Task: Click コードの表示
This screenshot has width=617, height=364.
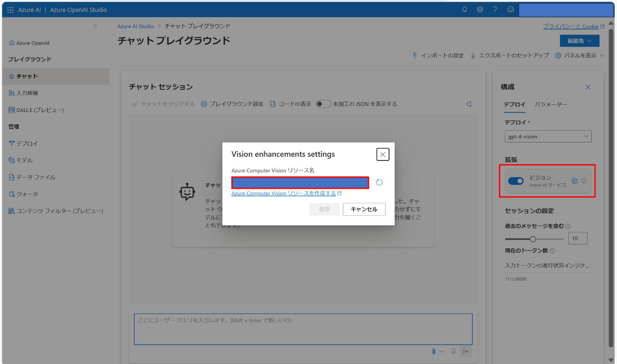Action: click(290, 104)
